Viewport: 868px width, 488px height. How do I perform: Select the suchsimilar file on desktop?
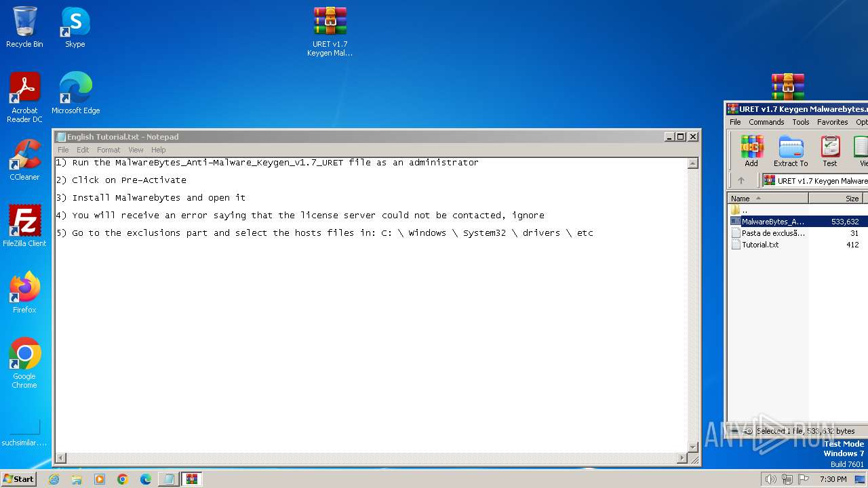point(24,432)
